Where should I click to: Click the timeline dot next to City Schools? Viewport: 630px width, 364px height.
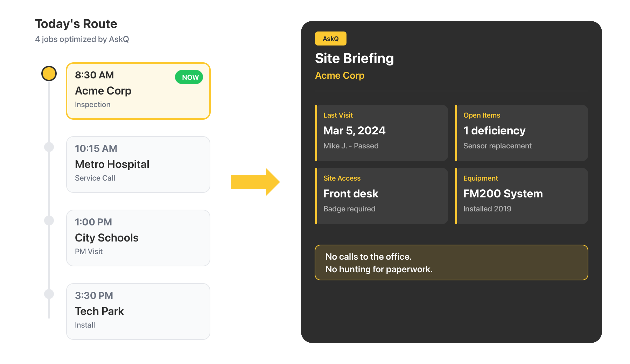coord(49,221)
